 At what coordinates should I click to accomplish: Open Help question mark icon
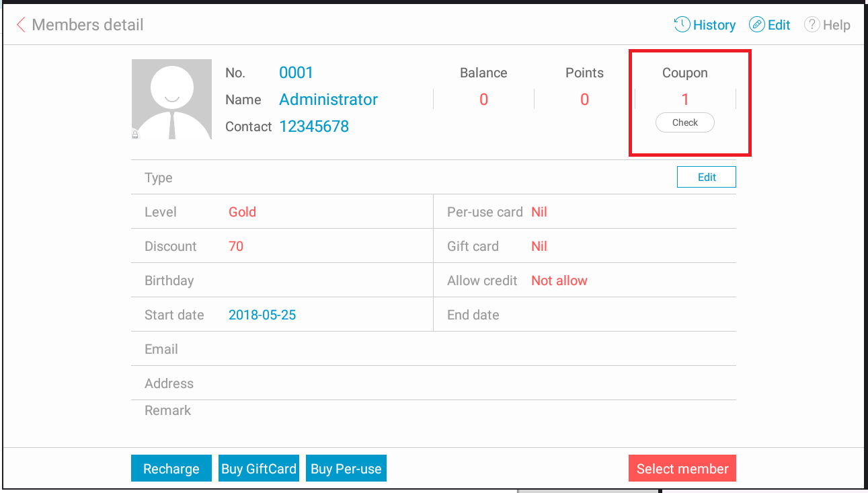click(812, 25)
